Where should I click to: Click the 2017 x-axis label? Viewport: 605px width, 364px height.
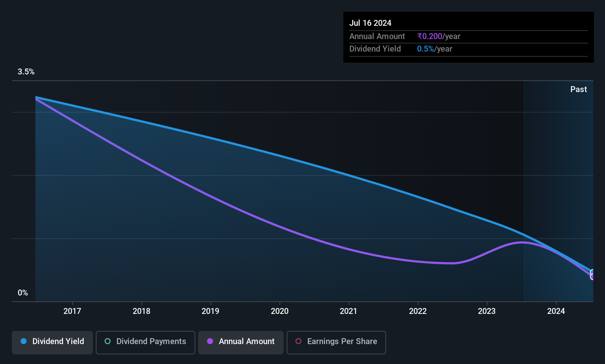point(72,311)
